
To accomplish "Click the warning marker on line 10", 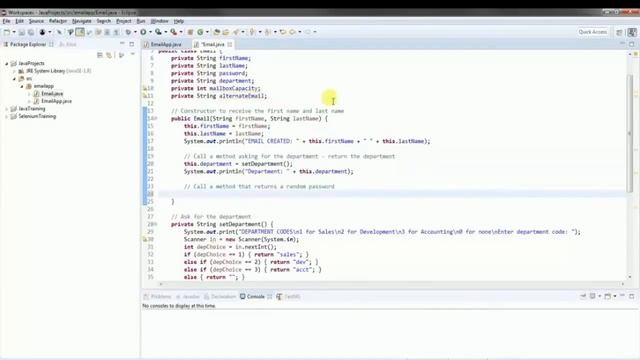I will (x=144, y=88).
